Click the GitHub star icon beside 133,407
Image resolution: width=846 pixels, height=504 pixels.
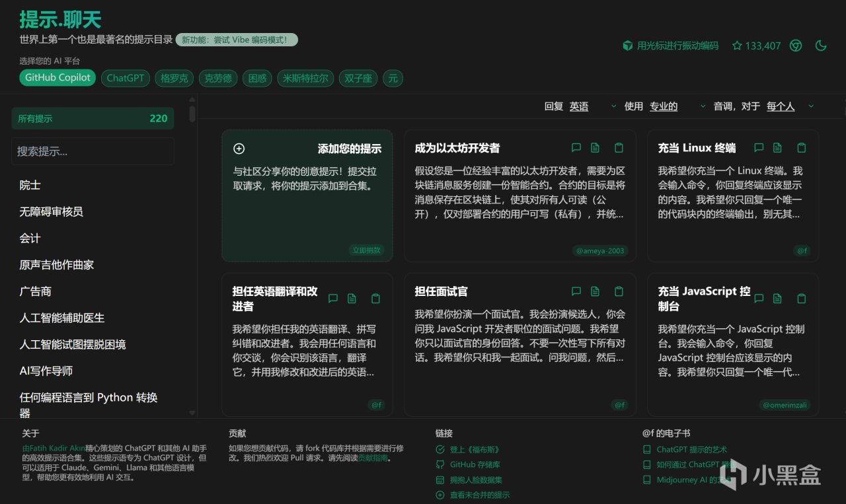click(x=737, y=46)
